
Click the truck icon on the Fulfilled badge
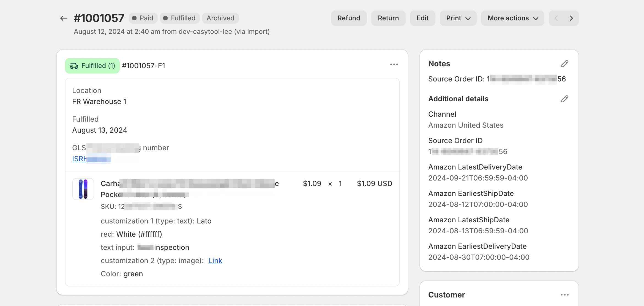[74, 65]
